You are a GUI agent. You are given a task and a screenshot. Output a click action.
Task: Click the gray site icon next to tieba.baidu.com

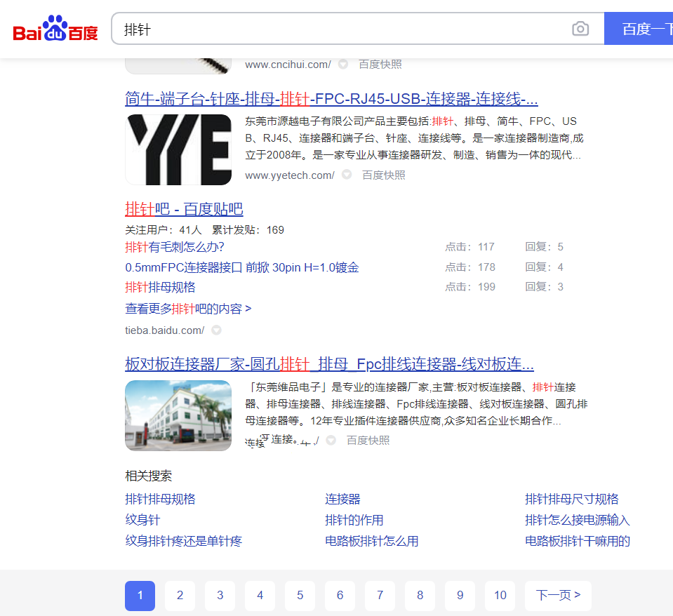click(215, 330)
